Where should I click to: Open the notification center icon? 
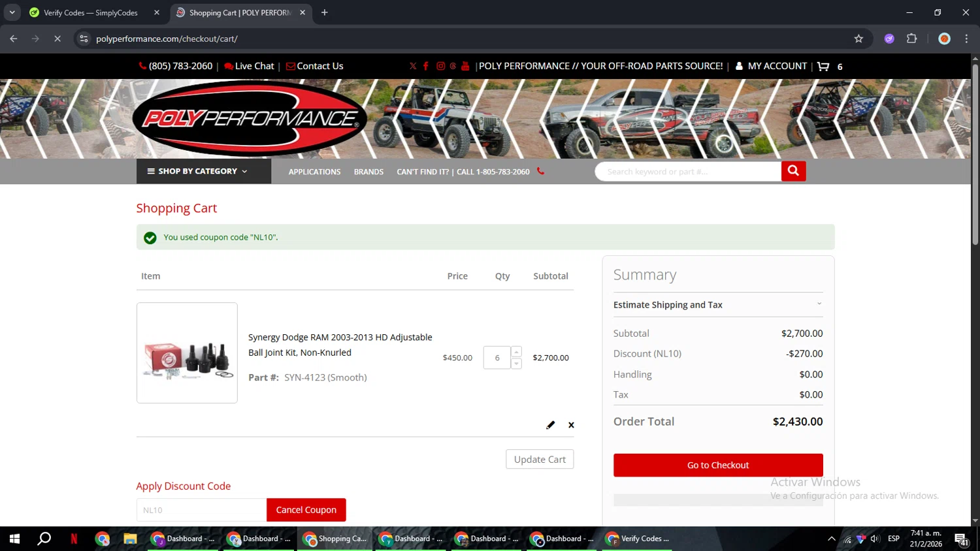tap(962, 539)
